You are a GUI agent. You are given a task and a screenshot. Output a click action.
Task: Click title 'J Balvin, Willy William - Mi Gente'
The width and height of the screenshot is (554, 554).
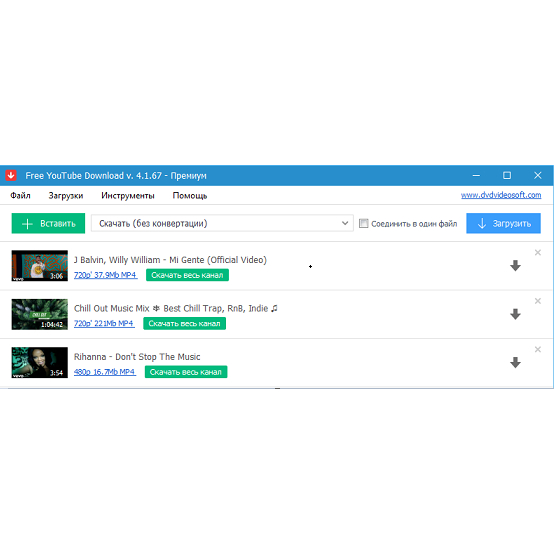click(170, 260)
